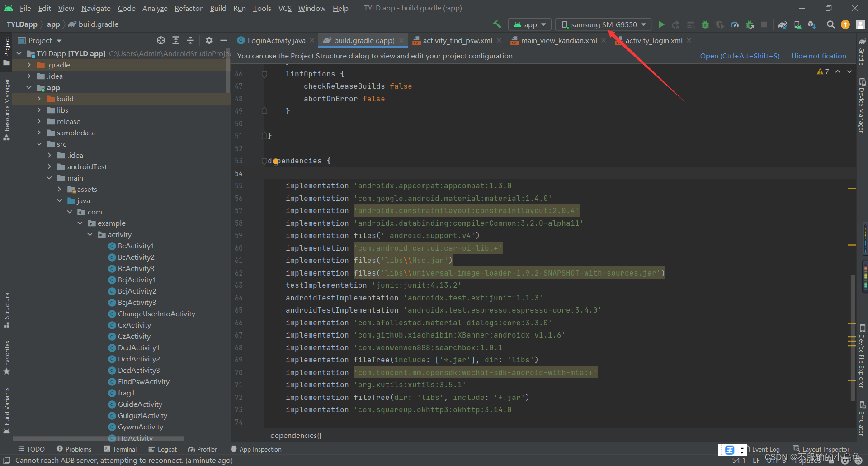Collapse the activity package
Viewport: 868px width, 466px height.
[x=90, y=234]
